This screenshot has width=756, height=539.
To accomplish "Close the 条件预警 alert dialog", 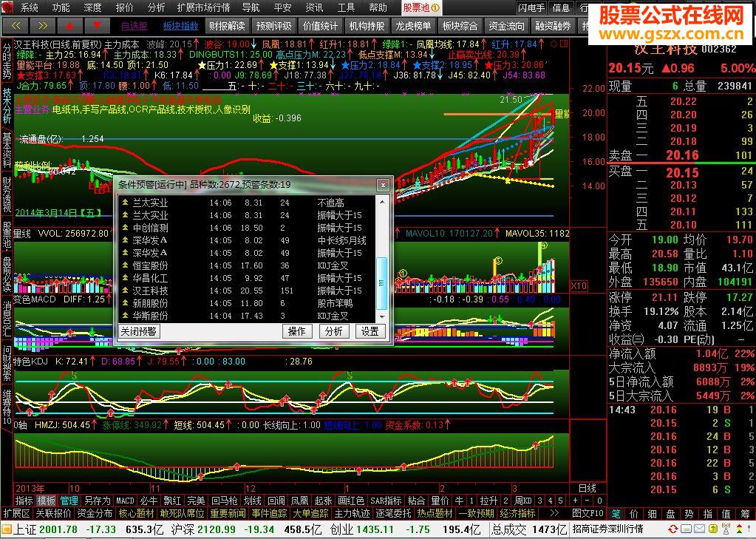I will pos(383,184).
